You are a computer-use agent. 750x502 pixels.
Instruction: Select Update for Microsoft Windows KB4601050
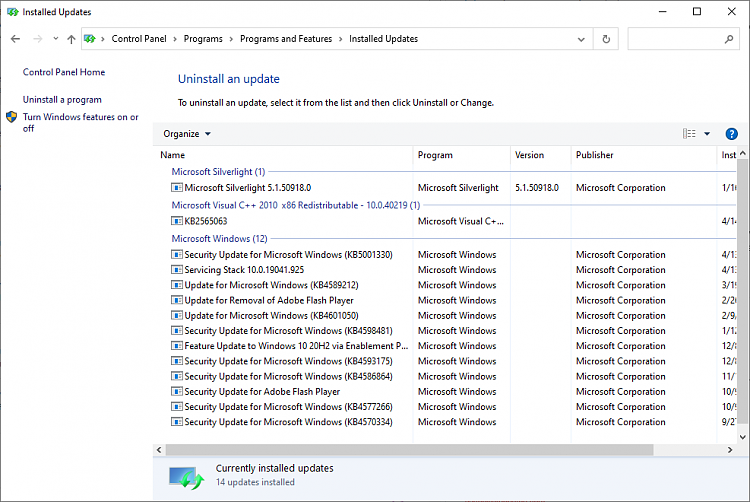(x=452, y=316)
